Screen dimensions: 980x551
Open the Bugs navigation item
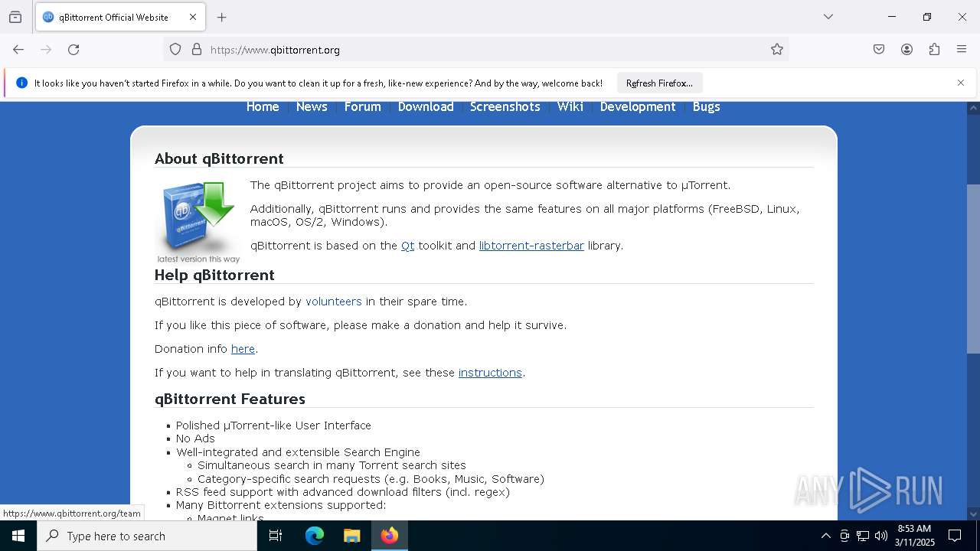click(x=707, y=107)
